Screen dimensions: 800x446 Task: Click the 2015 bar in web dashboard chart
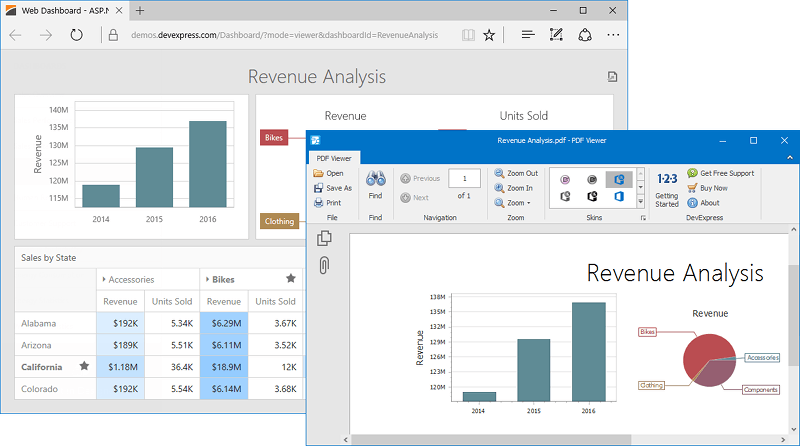point(154,177)
